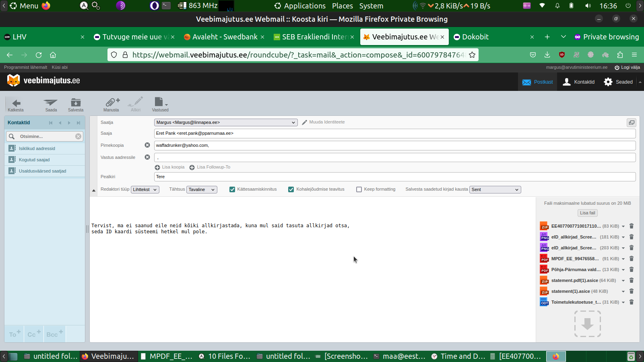
Task: Delete statement(1).asice attachment
Action: pyautogui.click(x=632, y=291)
